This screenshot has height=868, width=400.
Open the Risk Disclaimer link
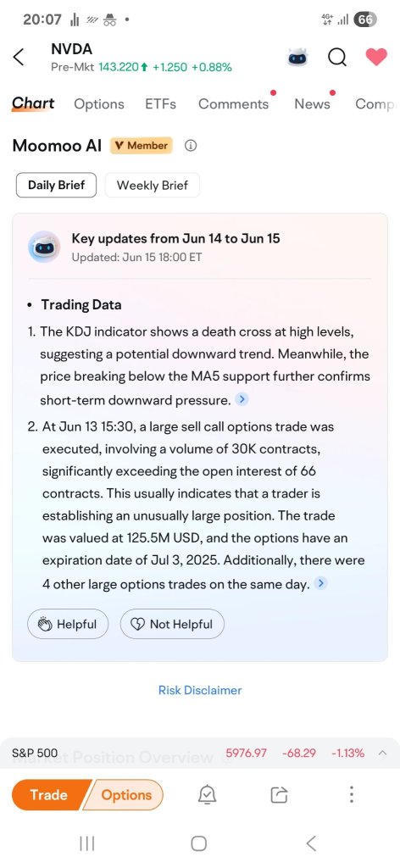click(x=200, y=690)
